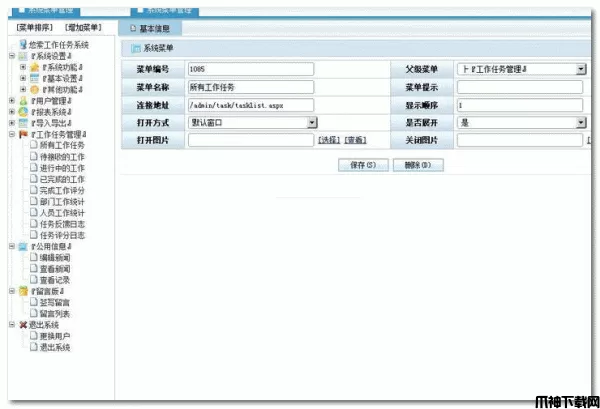
Task: Click the 选择 link beside 打开图片
Action: [x=329, y=141]
